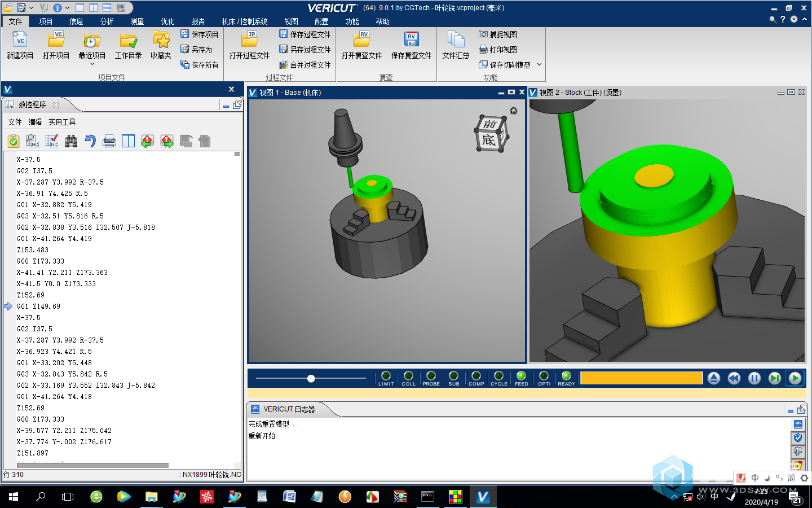Adjust the animation speed slider
Viewport: 812px width, 508px height.
(x=311, y=378)
